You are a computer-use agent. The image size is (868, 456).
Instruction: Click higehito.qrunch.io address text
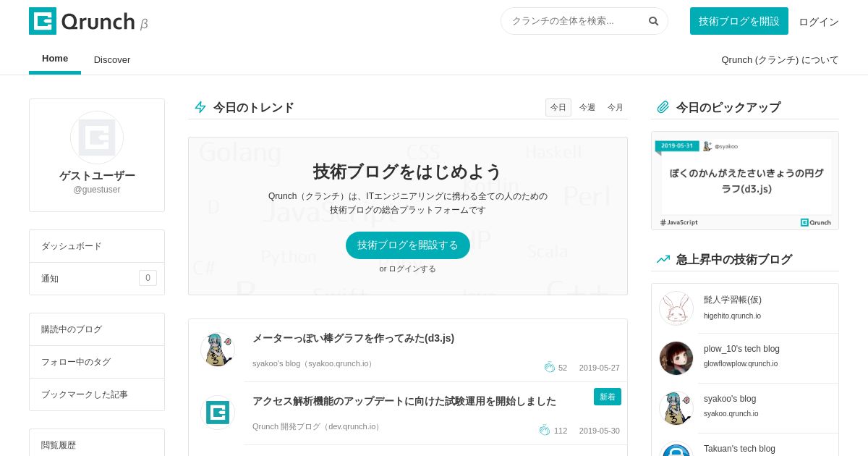pyautogui.click(x=732, y=316)
